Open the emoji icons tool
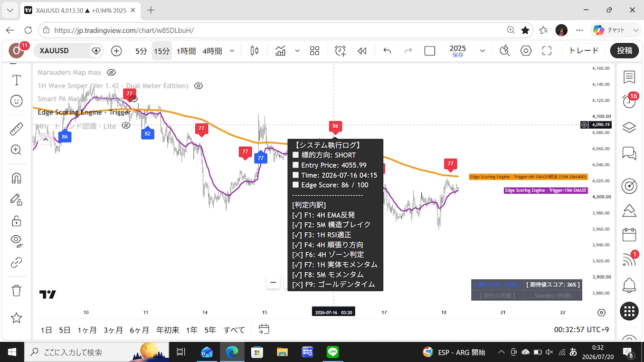Viewport: 644px width, 362px height. tap(16, 101)
